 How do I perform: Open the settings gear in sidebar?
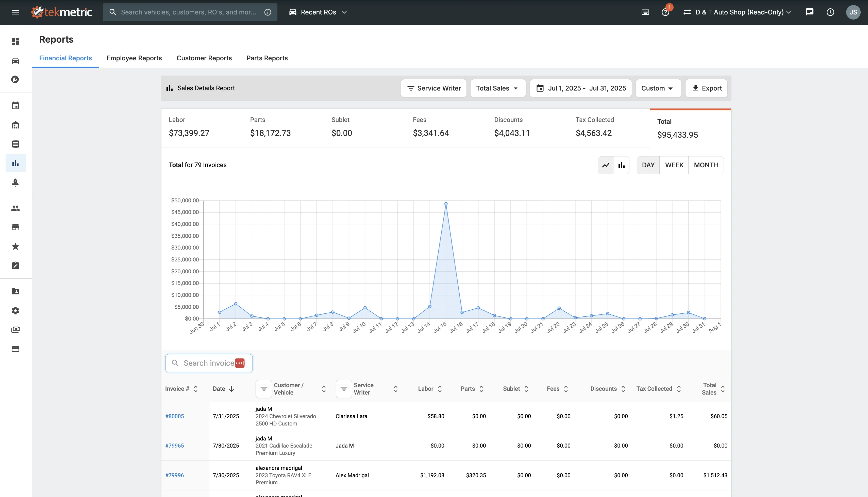tap(15, 311)
